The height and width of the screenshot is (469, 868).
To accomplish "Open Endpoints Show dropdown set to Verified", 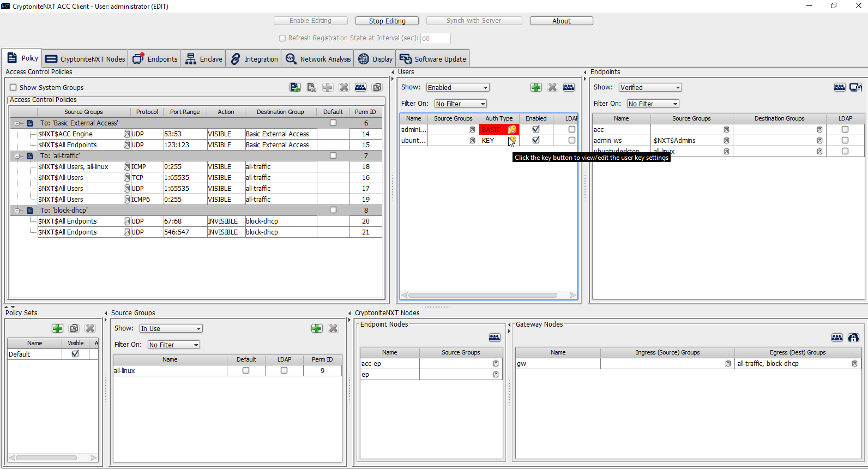I will 650,88.
